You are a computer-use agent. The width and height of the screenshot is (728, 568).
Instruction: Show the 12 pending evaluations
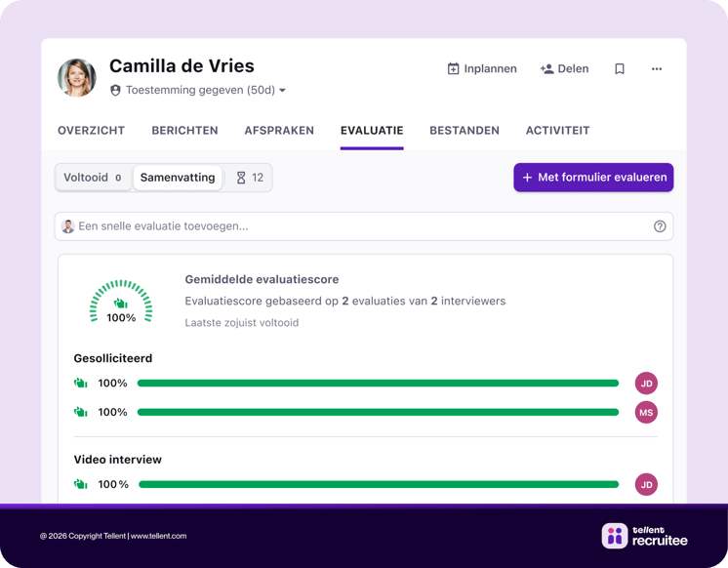(250, 178)
